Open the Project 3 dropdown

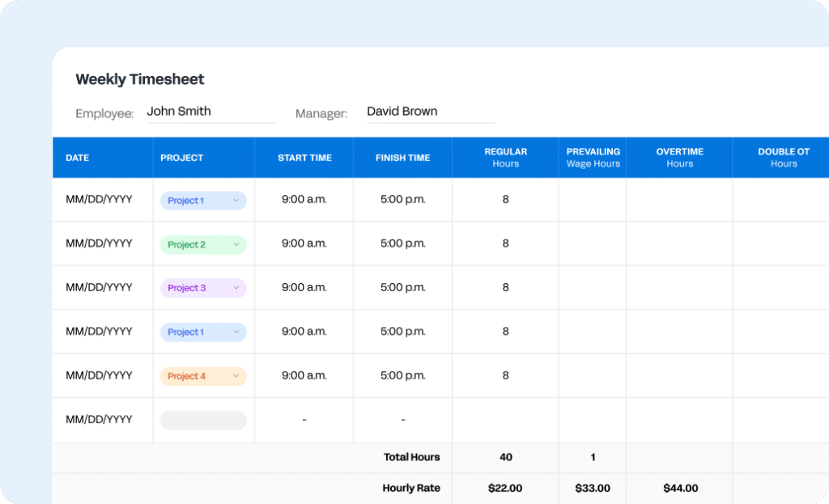[203, 288]
